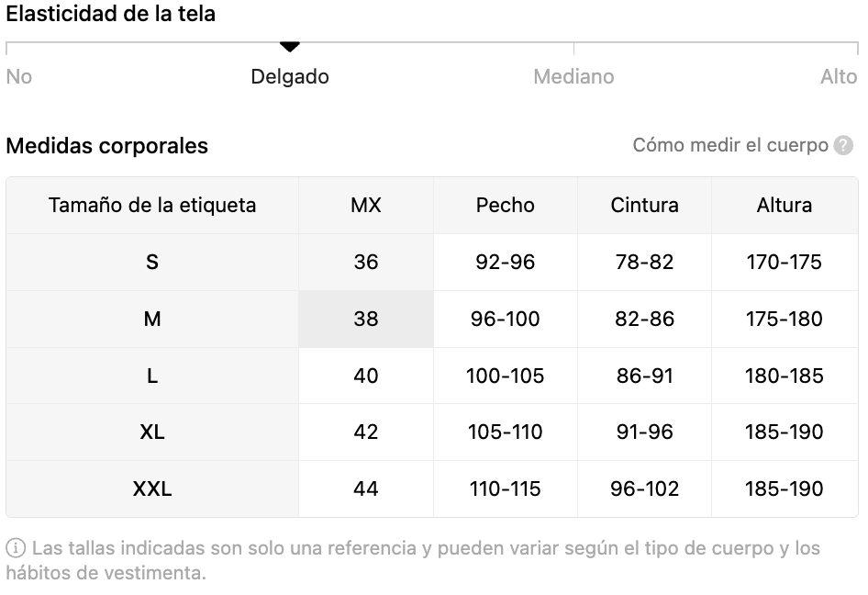This screenshot has width=868, height=595.
Task: Click the question mark help icon
Action: point(843,146)
